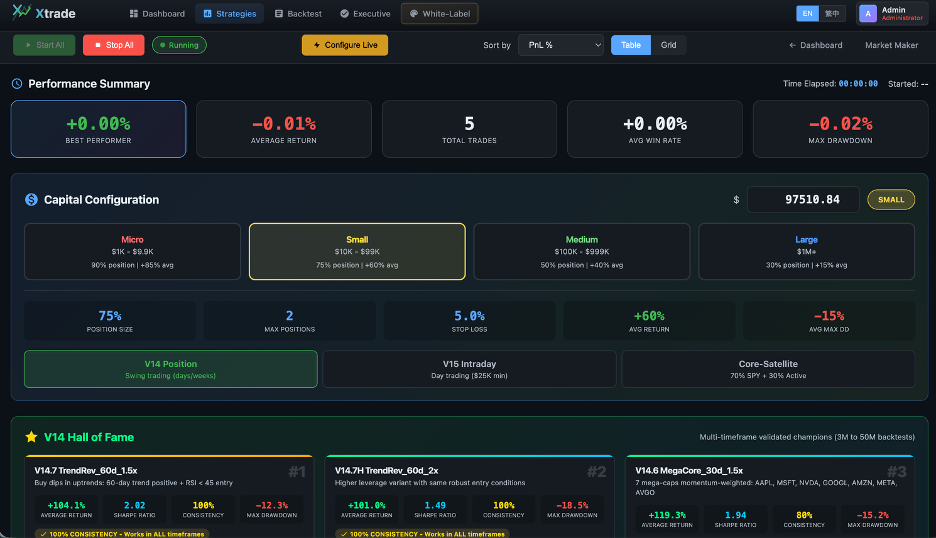Click the +119.3% Average Return value

click(x=667, y=515)
